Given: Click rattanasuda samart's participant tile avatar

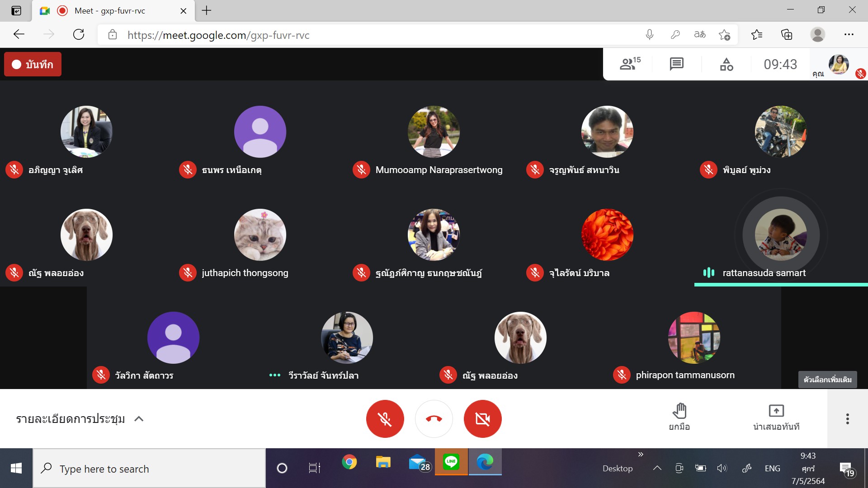Looking at the screenshot, I should (780, 235).
